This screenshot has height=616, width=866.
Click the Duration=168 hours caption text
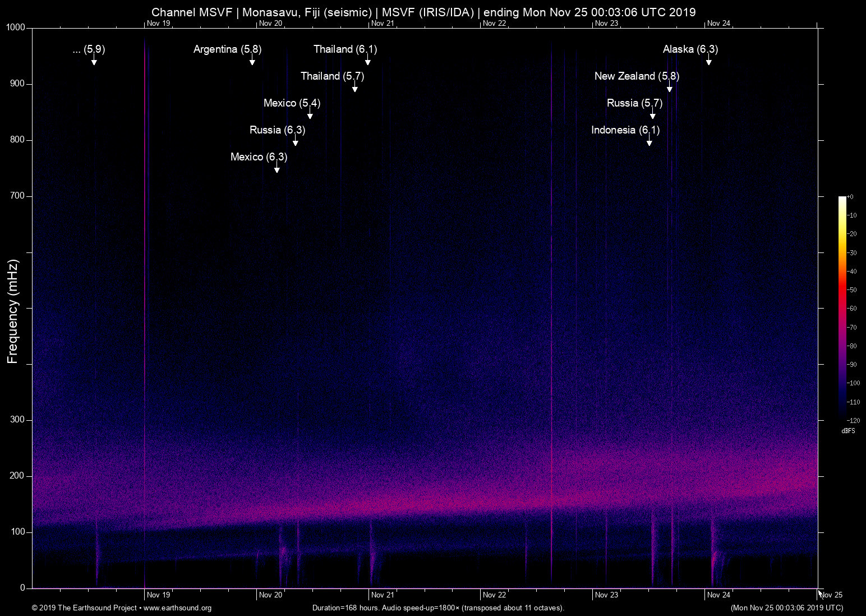coord(437,608)
